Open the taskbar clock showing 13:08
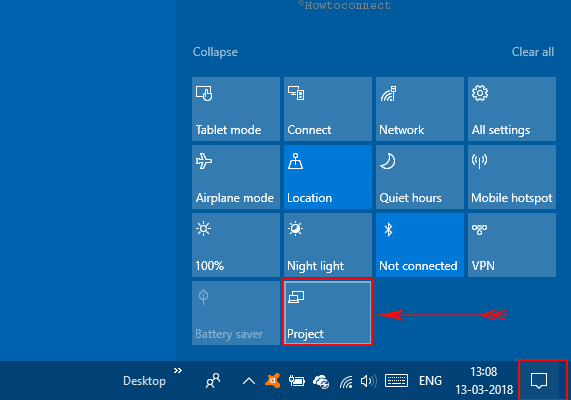Viewport: 571px width, 400px height. tap(484, 381)
